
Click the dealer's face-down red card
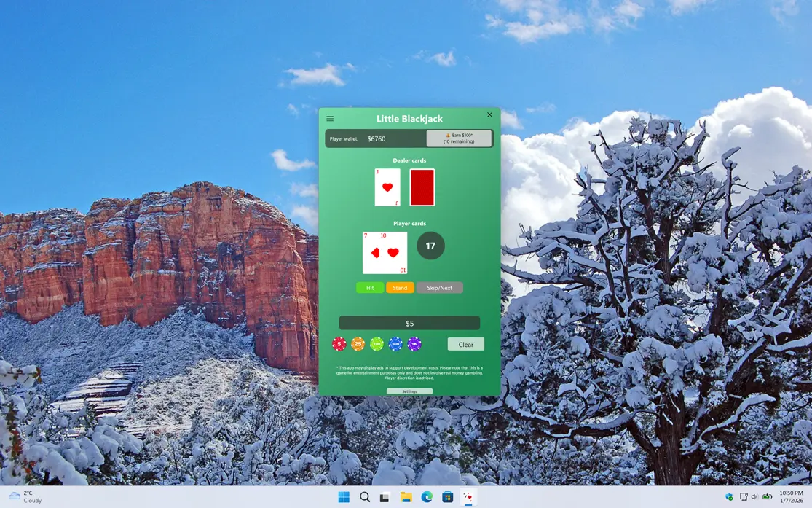422,187
